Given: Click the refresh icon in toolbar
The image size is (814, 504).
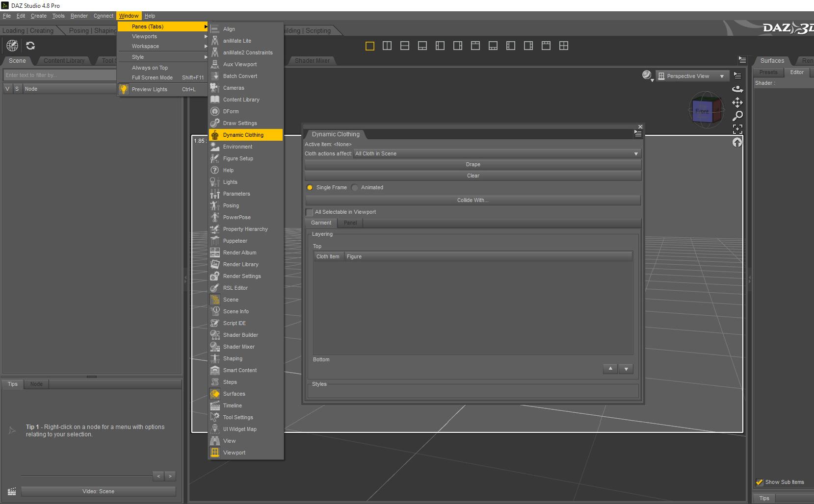Looking at the screenshot, I should tap(30, 46).
